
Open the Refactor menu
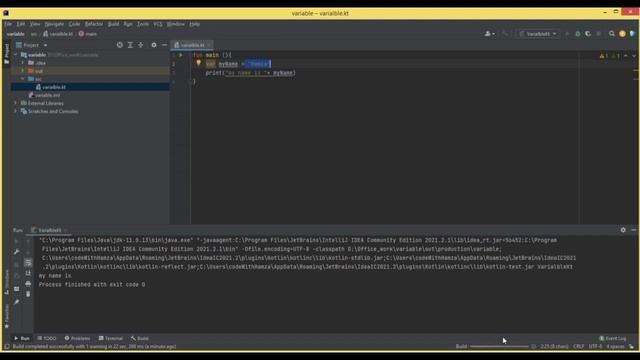(94, 24)
